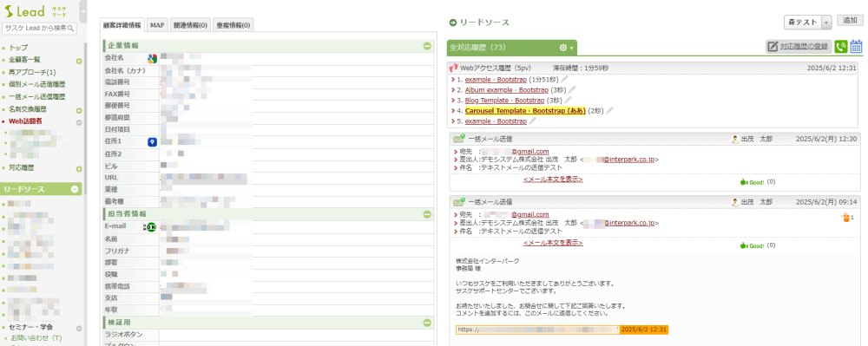This screenshot has height=346, width=868.
Task: Switch to the 重複情報(0) tab
Action: click(x=233, y=25)
